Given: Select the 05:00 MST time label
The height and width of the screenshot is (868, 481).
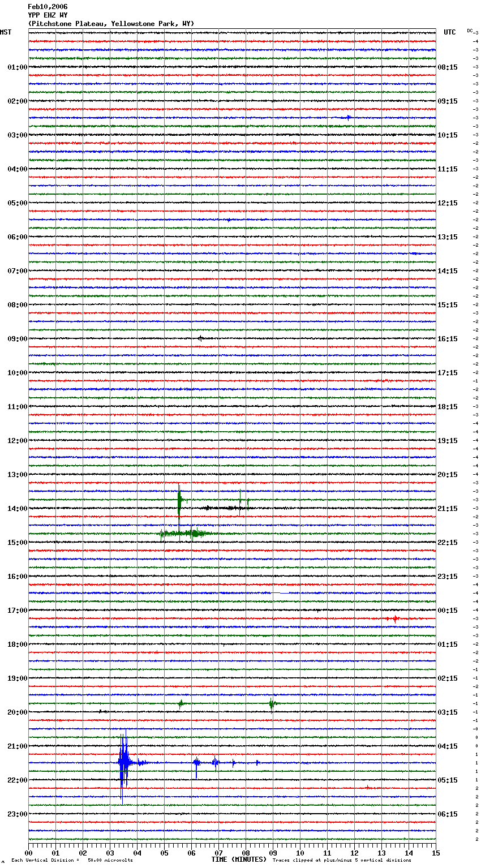Looking at the screenshot, I should tap(18, 203).
